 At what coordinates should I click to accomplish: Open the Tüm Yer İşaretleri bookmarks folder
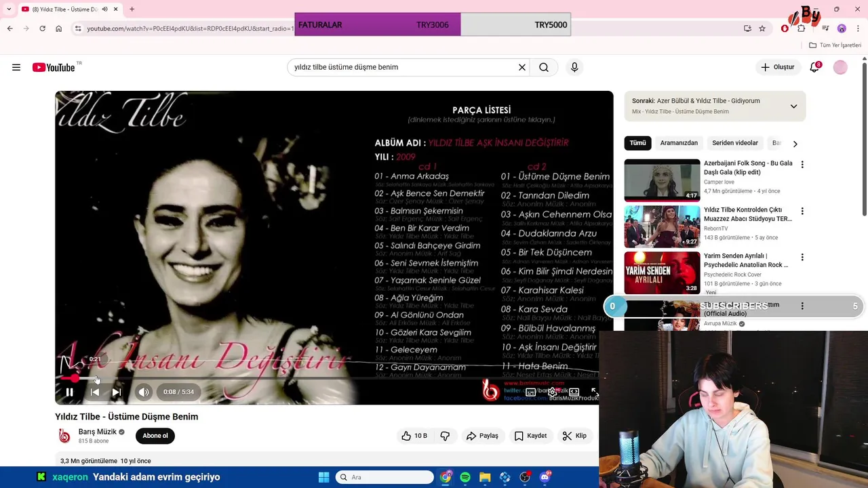point(835,45)
